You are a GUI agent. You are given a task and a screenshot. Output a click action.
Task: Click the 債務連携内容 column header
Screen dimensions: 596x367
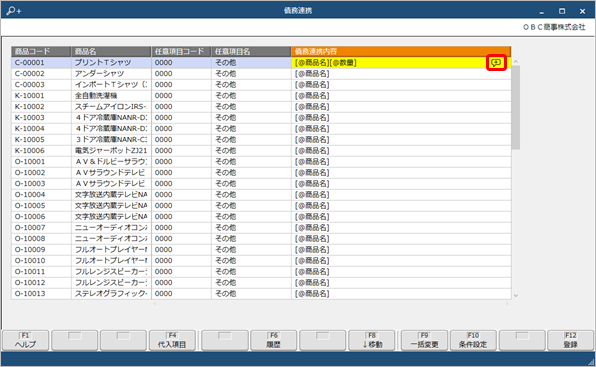coord(401,52)
